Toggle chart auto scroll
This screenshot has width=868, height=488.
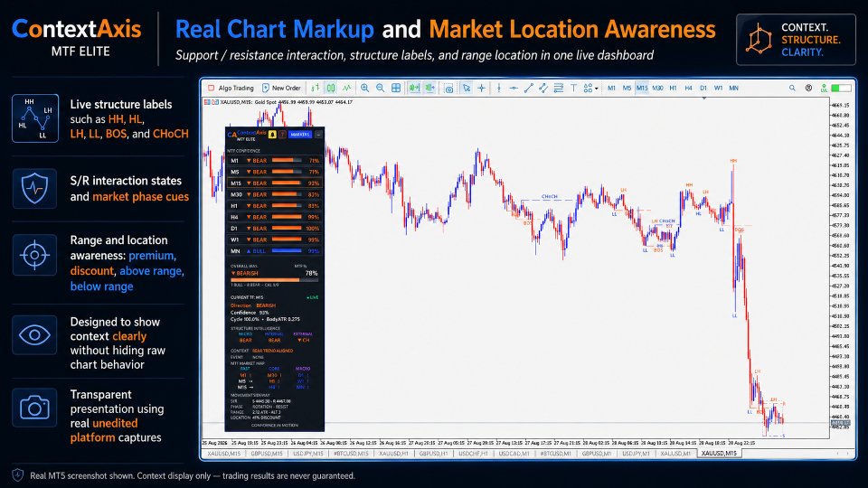pos(414,88)
